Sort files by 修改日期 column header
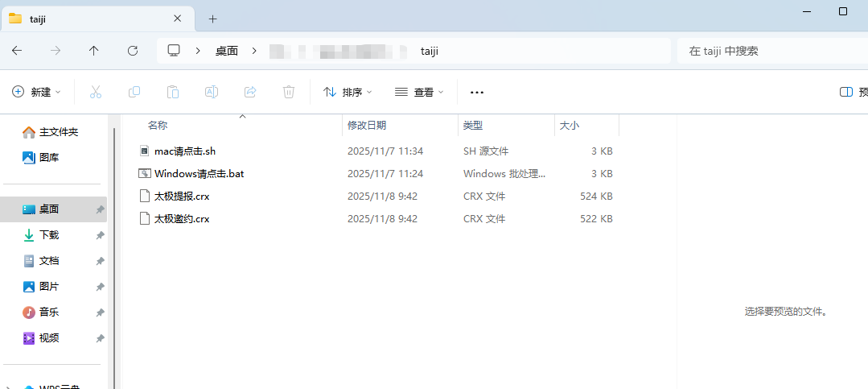 click(x=367, y=125)
